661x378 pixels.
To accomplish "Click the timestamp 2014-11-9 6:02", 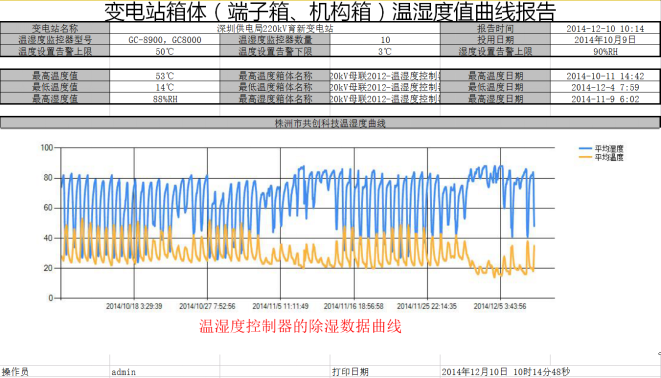I will [x=605, y=99].
